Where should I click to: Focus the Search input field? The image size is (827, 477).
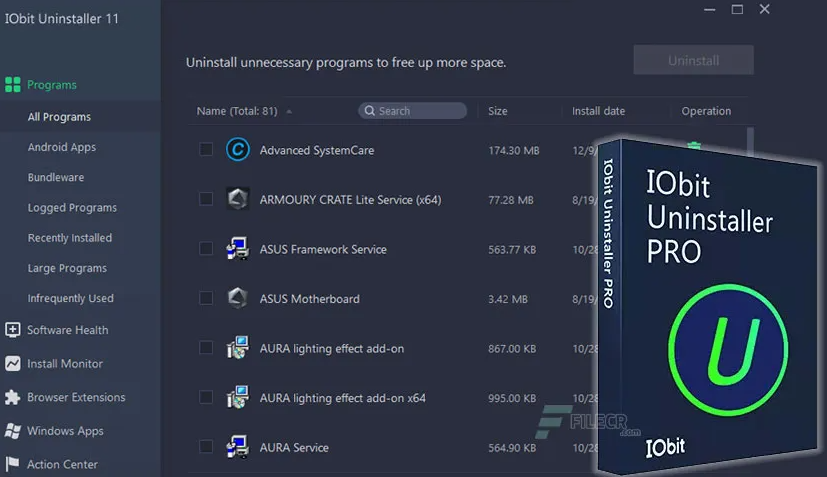tap(412, 110)
